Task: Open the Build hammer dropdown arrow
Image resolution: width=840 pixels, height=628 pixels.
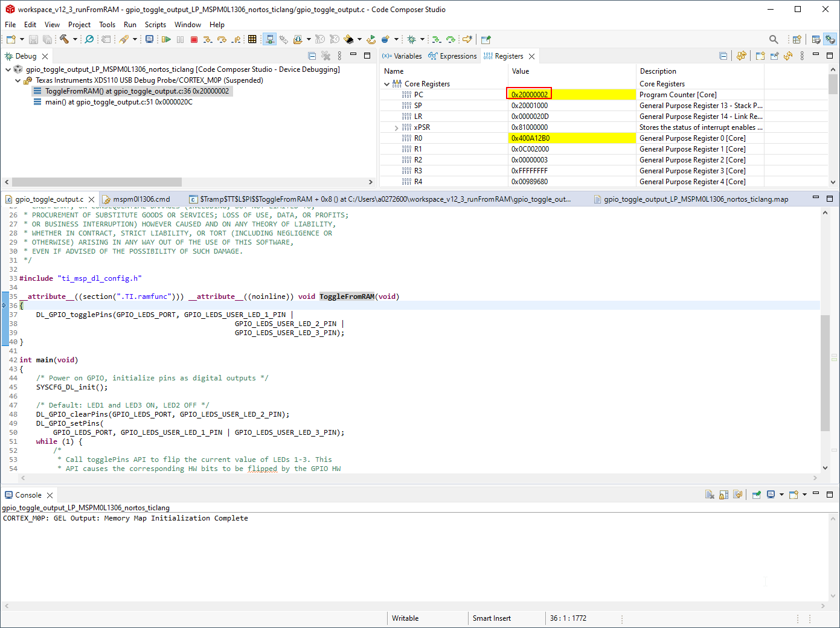Action: [x=75, y=39]
